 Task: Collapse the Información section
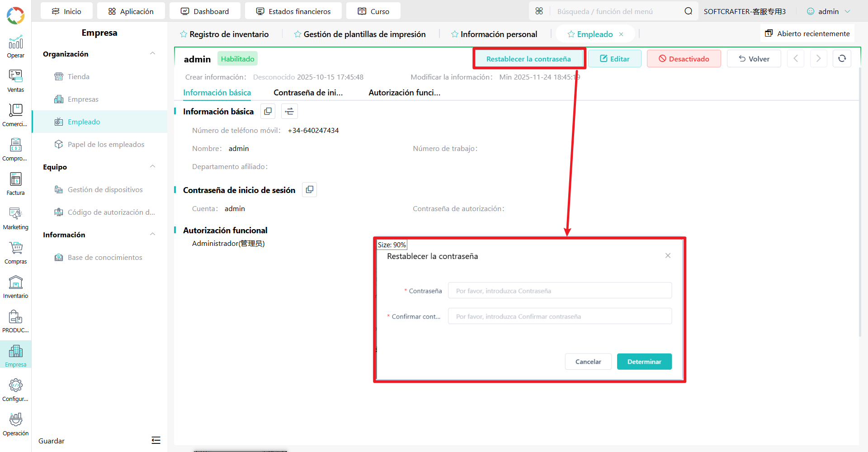tap(153, 235)
